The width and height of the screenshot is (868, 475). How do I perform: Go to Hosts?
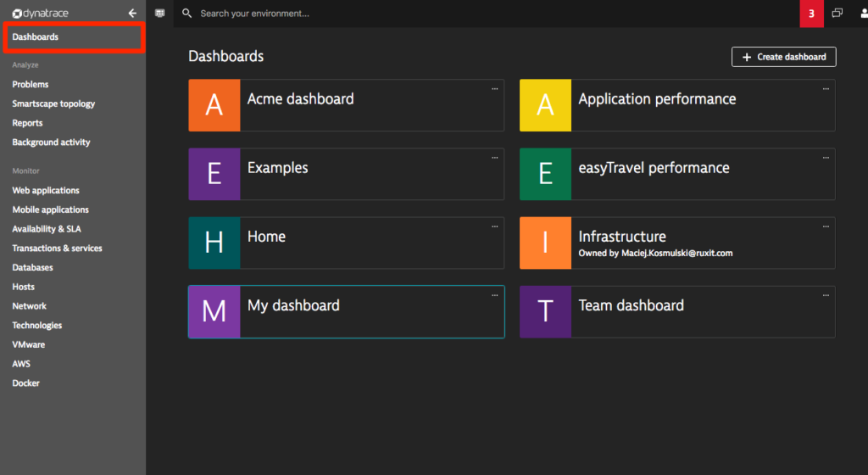pos(23,287)
